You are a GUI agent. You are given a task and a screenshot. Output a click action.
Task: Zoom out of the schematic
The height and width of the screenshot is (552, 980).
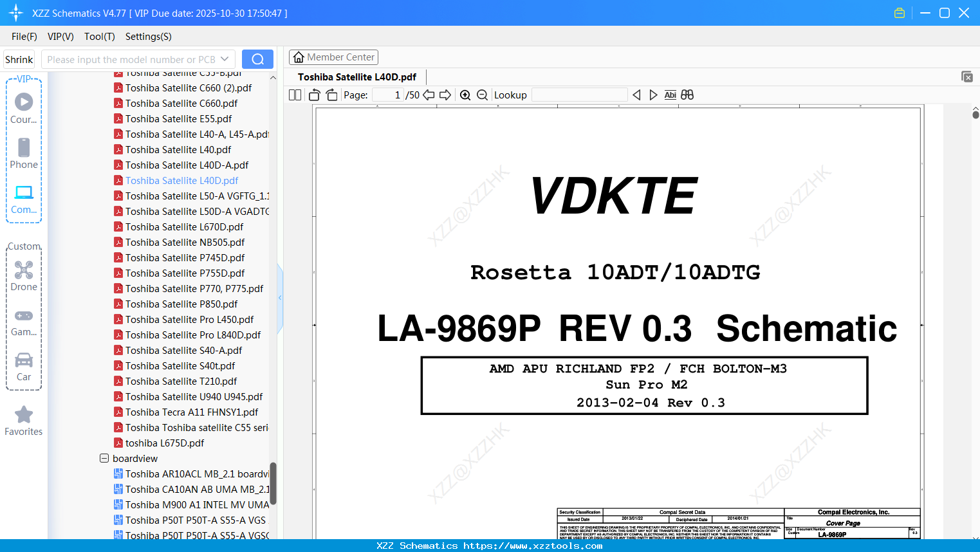[x=483, y=95]
